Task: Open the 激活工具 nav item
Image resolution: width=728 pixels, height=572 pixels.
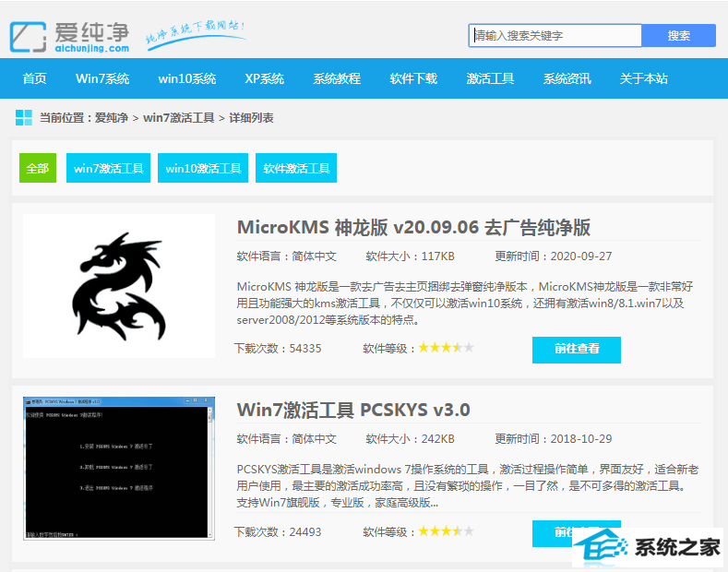Action: 490,78
